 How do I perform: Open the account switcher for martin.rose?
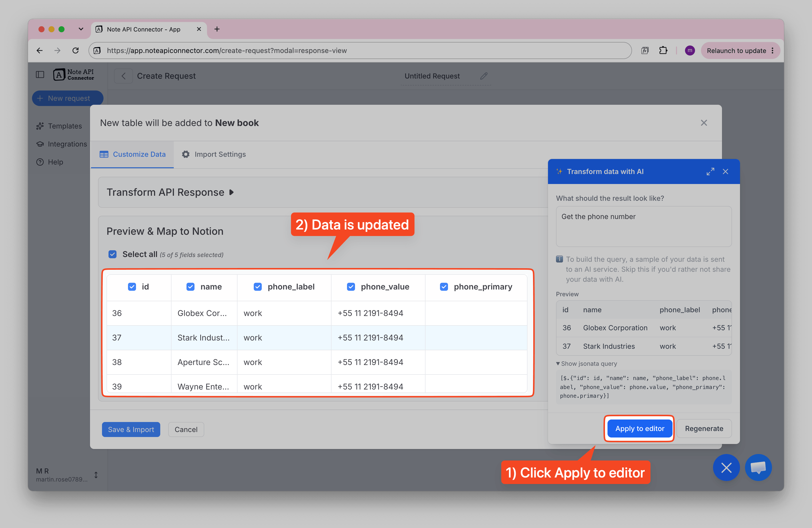coord(96,475)
